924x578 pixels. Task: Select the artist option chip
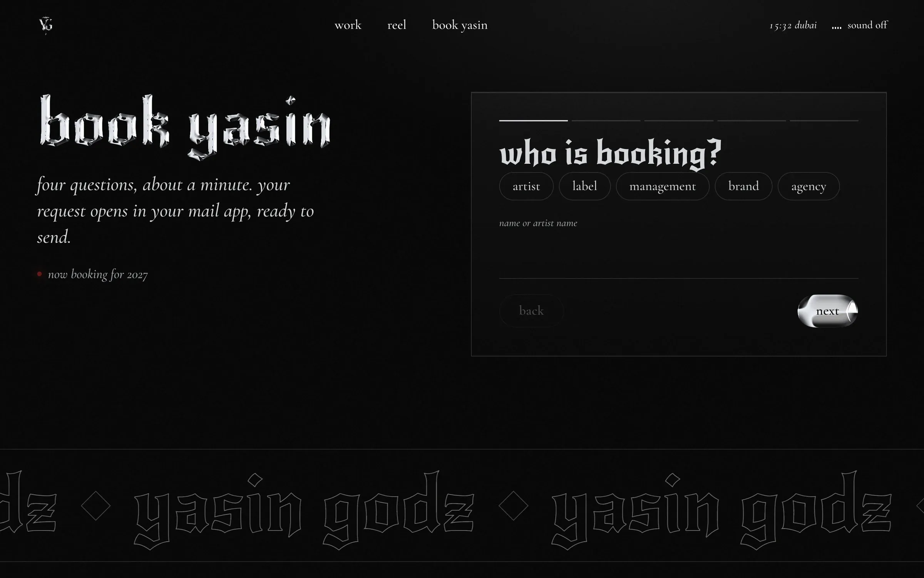coord(526,186)
